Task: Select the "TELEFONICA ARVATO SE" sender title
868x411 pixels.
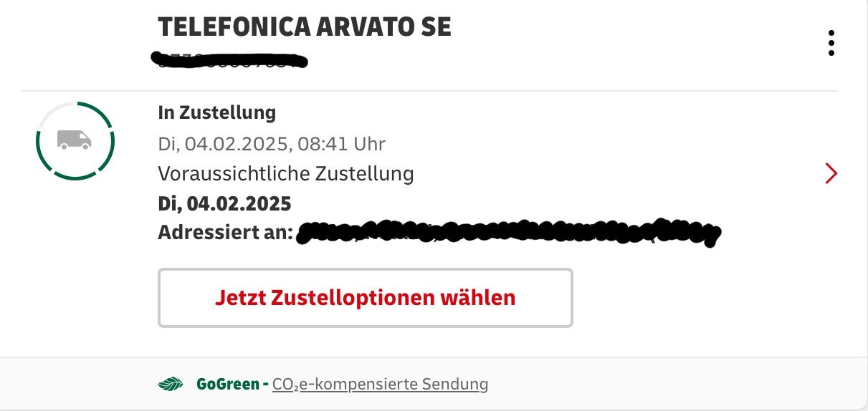Action: tap(305, 26)
